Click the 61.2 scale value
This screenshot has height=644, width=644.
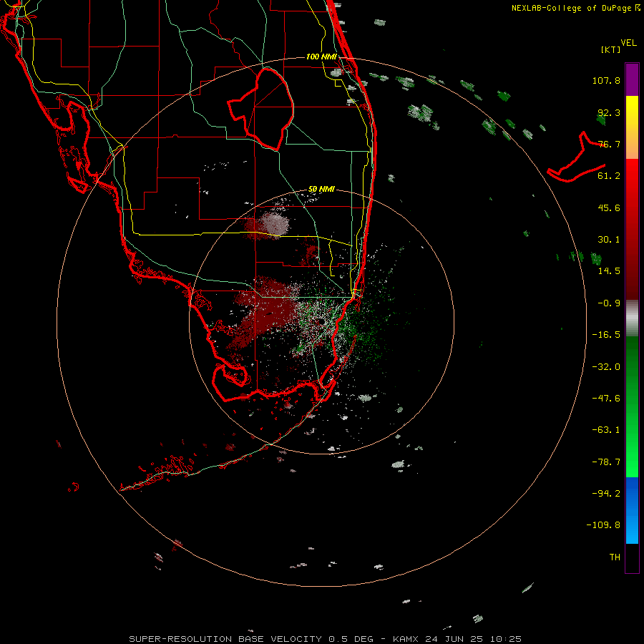609,176
